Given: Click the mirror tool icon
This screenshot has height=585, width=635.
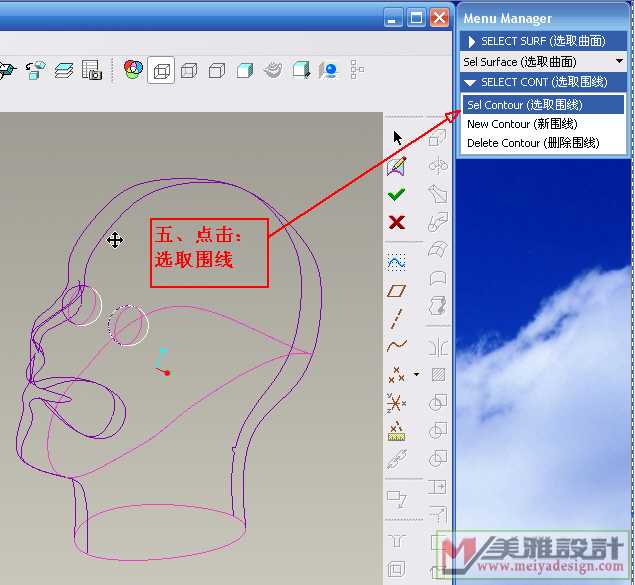Looking at the screenshot, I should [x=438, y=347].
